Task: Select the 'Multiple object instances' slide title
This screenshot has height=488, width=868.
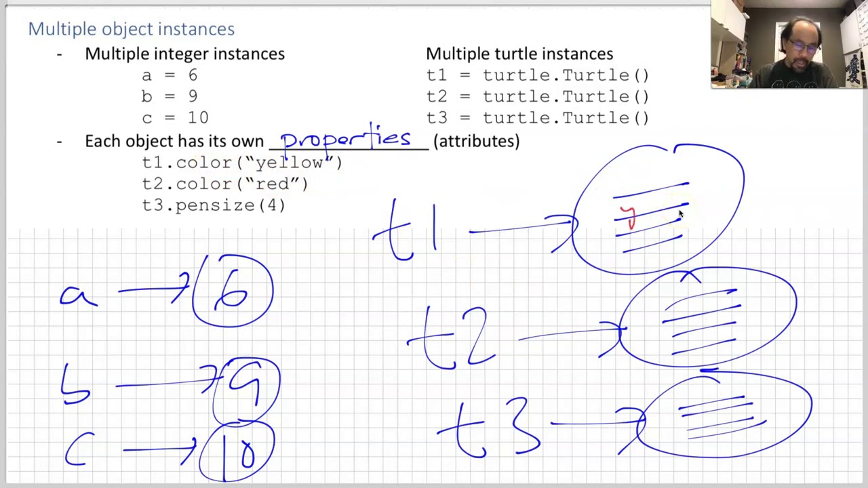Action: (132, 29)
